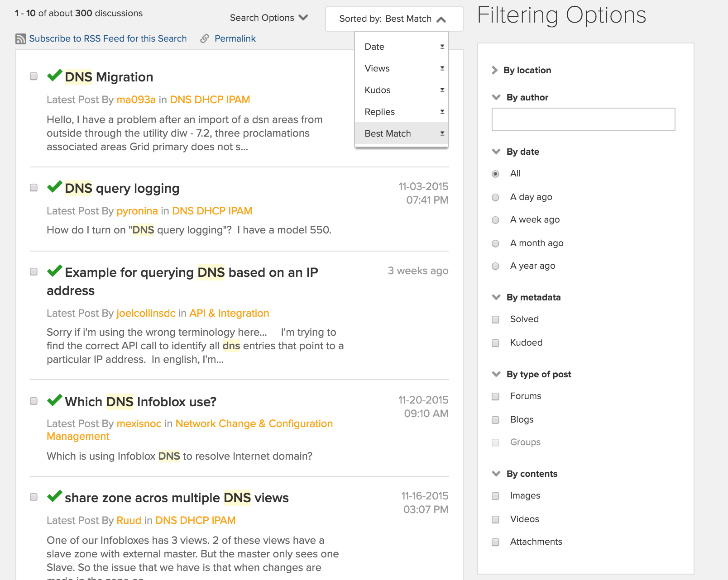Viewport: 728px width, 580px height.
Task: Click the Permalink chain icon
Action: click(x=205, y=39)
